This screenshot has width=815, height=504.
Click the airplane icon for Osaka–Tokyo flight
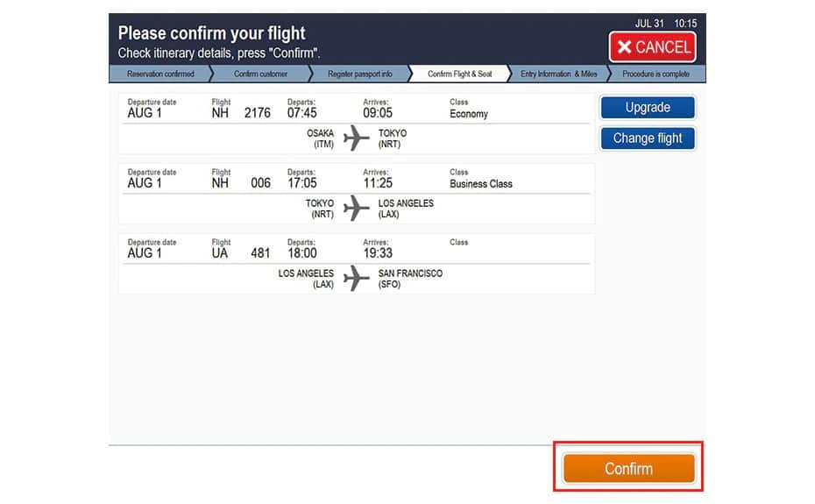356,138
